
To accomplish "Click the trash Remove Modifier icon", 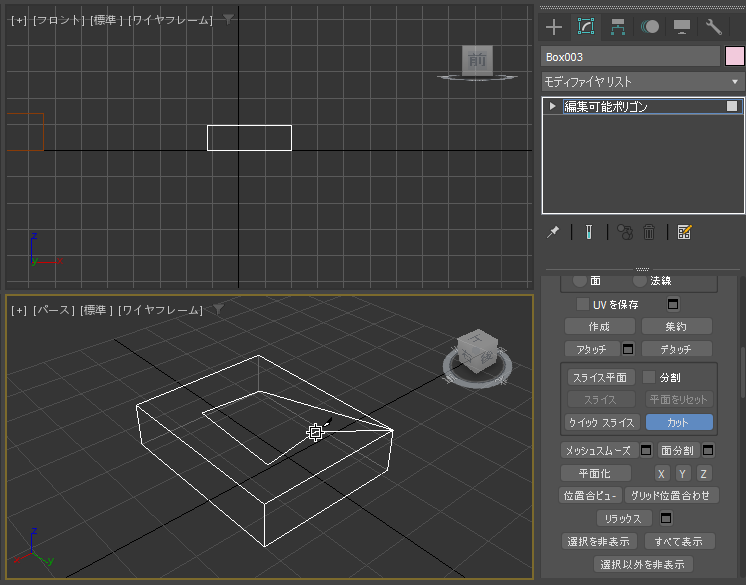I will 649,232.
